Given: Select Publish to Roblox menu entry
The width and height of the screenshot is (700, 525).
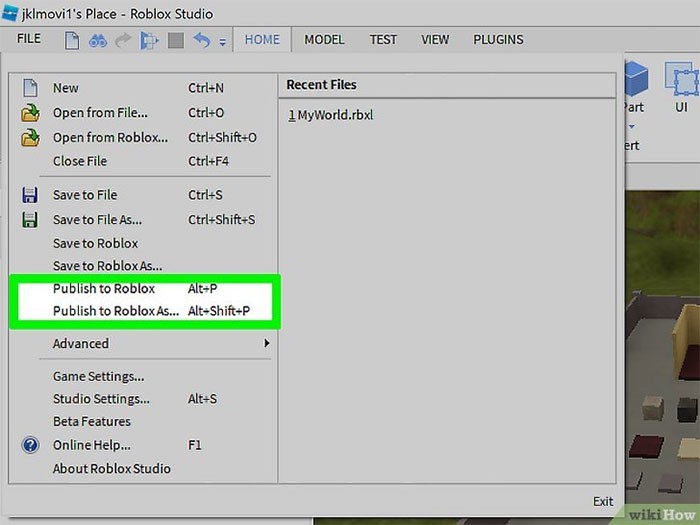Looking at the screenshot, I should (104, 289).
